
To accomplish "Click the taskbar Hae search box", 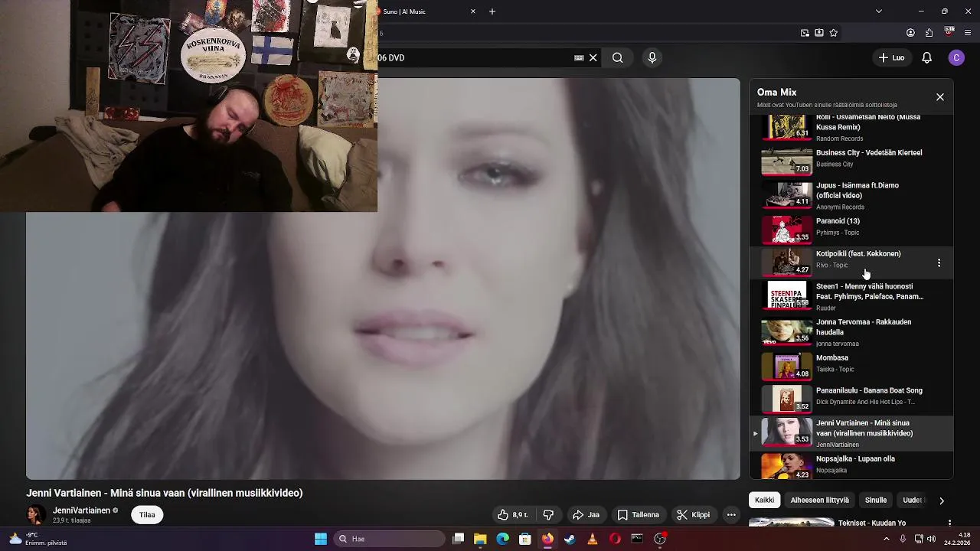I will point(390,539).
